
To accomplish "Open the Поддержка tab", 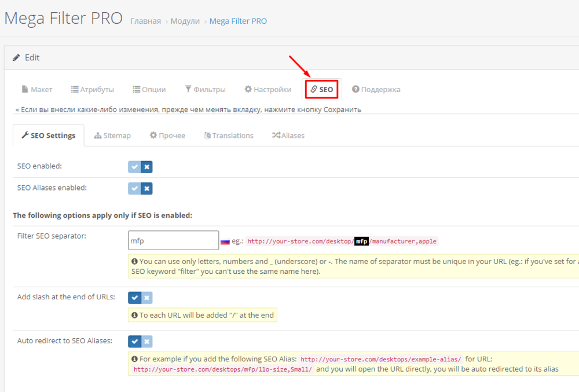I will [x=376, y=89].
